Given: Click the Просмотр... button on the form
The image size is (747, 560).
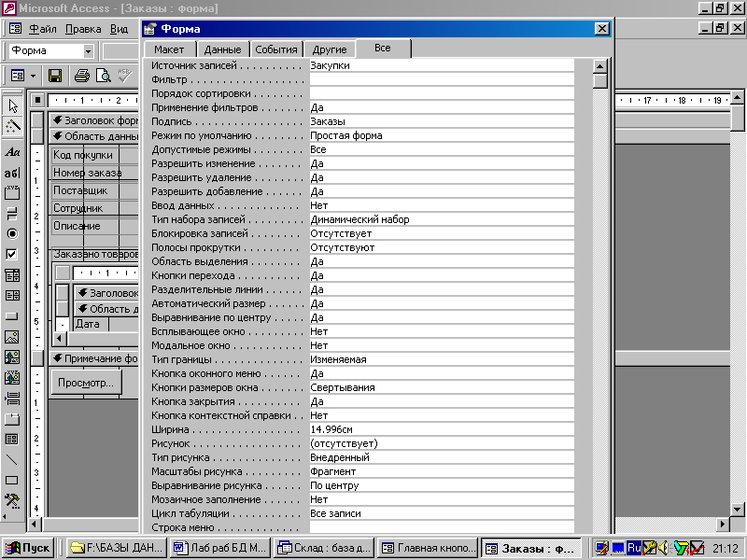Looking at the screenshot, I should tap(86, 383).
